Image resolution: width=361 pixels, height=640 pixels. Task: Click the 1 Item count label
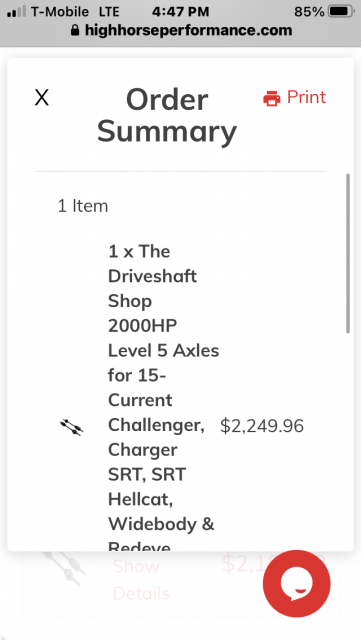(x=83, y=206)
